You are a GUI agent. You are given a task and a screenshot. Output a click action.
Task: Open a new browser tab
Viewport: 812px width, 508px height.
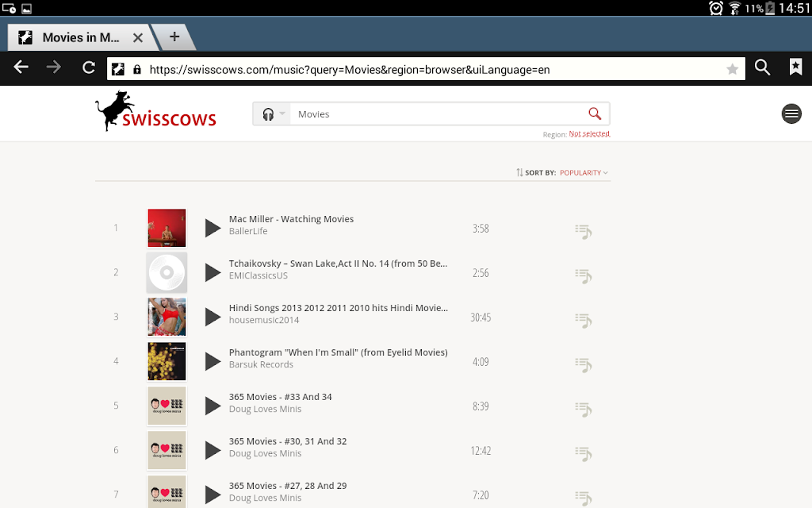point(174,37)
